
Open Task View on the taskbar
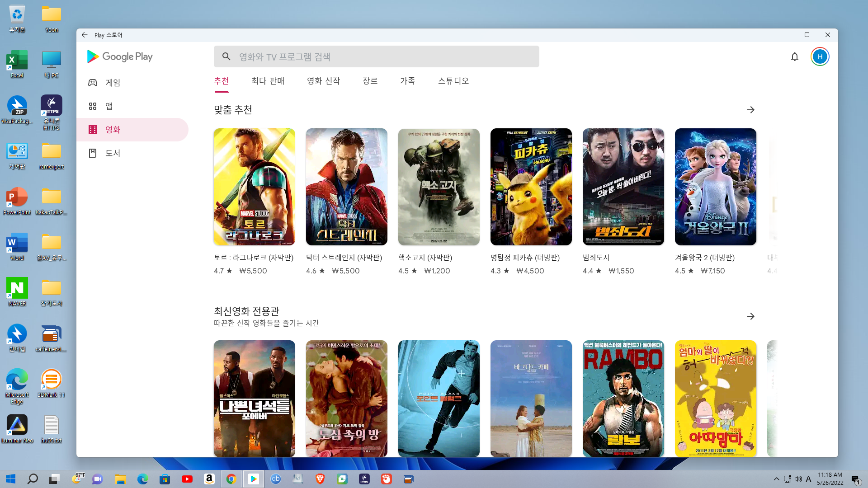[54, 479]
